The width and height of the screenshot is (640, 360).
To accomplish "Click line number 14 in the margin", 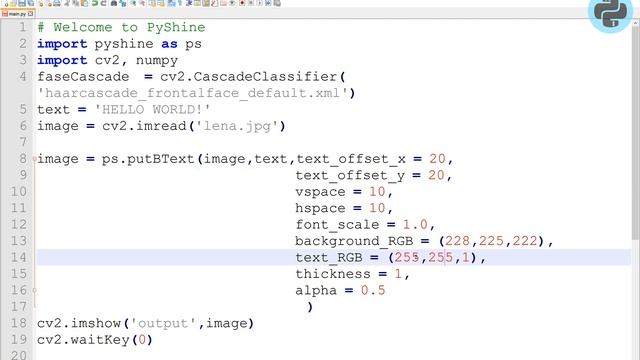I will point(18,257).
